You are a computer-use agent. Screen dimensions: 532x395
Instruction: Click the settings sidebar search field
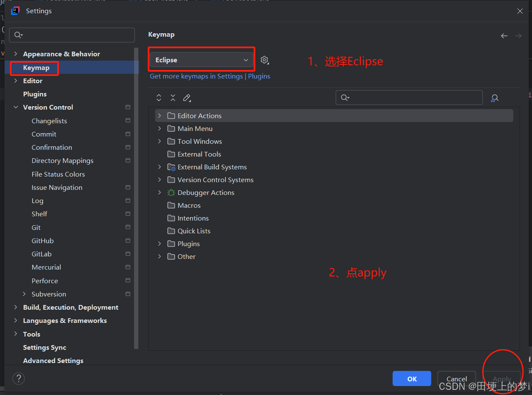72,35
